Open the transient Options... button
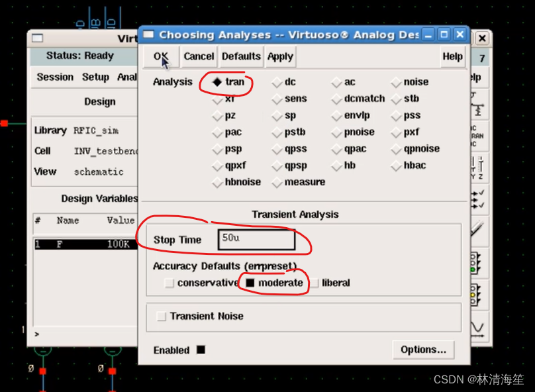 (x=423, y=350)
